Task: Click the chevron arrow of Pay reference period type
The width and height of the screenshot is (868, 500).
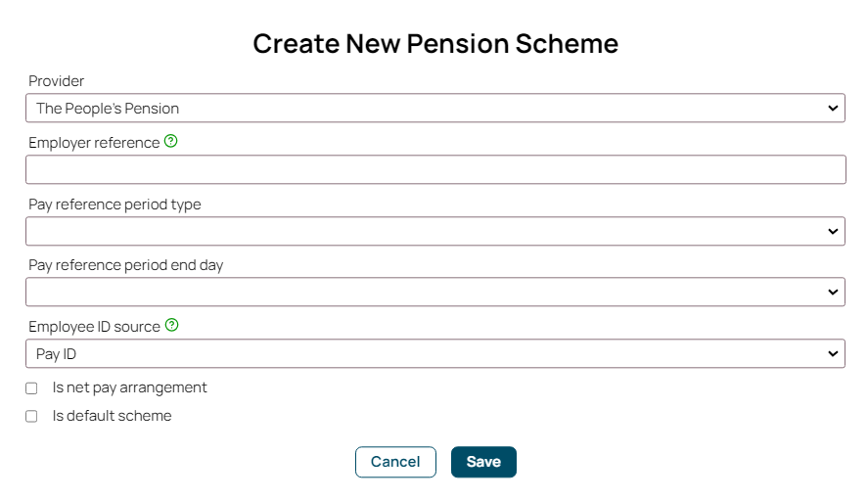Action: pyautogui.click(x=833, y=231)
